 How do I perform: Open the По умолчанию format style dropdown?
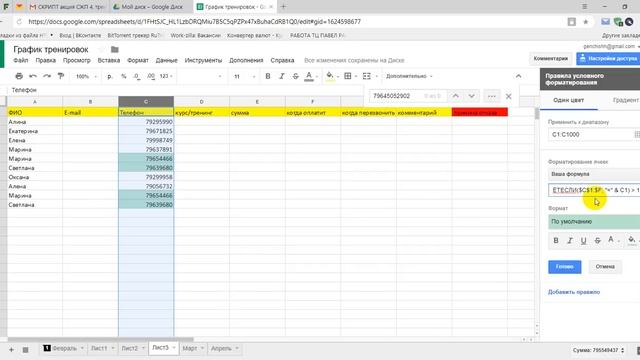click(594, 222)
